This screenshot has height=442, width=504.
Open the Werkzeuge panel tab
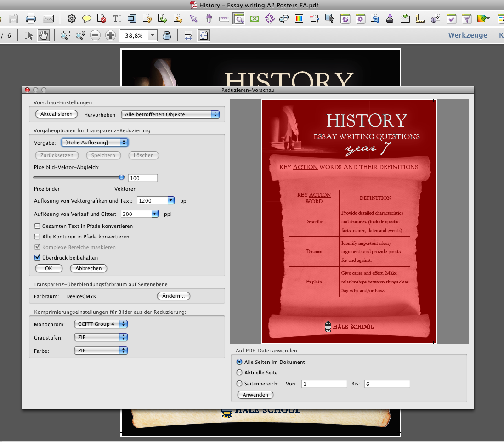(x=468, y=35)
